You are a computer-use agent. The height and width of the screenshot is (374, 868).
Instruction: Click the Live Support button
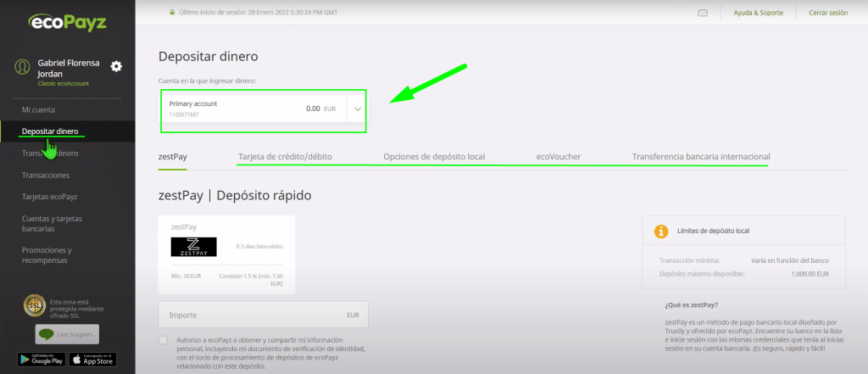[x=67, y=334]
